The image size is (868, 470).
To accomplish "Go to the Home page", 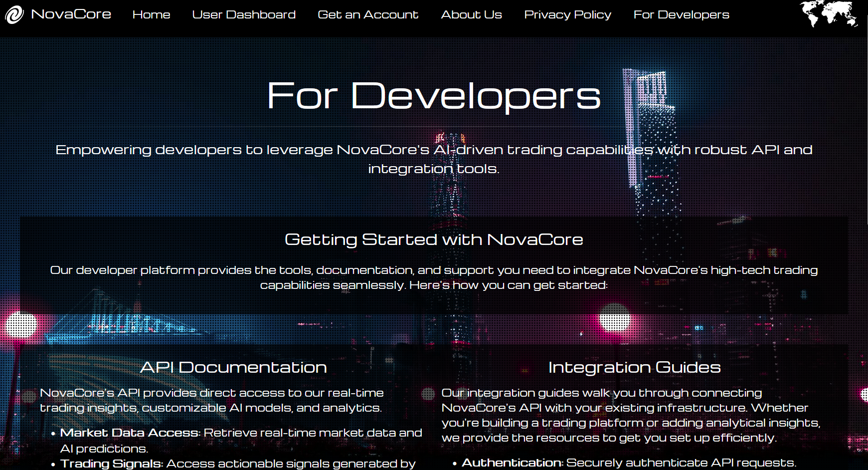I will click(151, 15).
